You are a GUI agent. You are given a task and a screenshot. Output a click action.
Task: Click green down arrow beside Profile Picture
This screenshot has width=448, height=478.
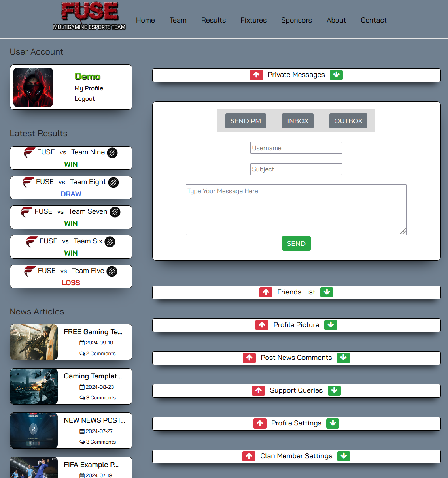coord(331,325)
